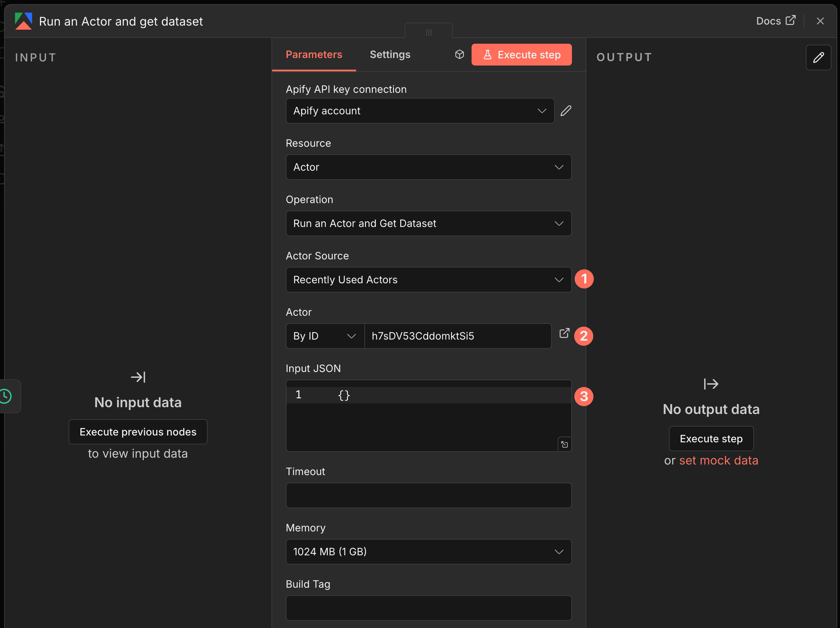Click the Apify logo in the header
Image resolution: width=840 pixels, height=628 pixels.
(23, 21)
